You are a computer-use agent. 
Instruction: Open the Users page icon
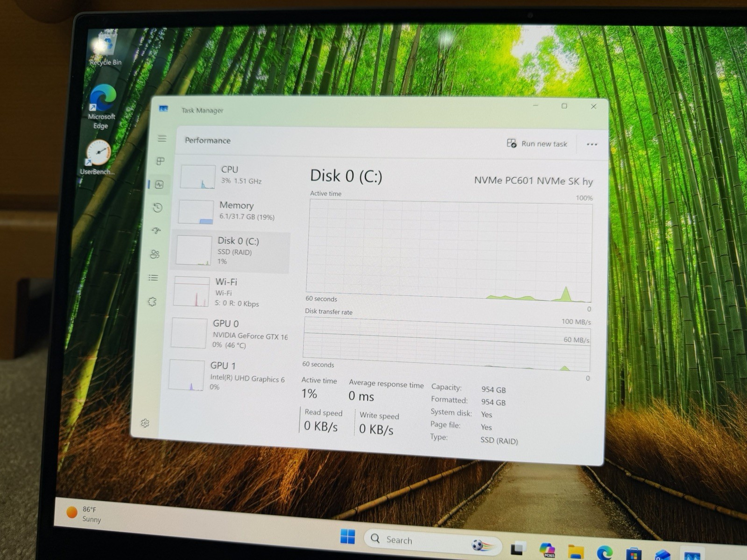155,254
